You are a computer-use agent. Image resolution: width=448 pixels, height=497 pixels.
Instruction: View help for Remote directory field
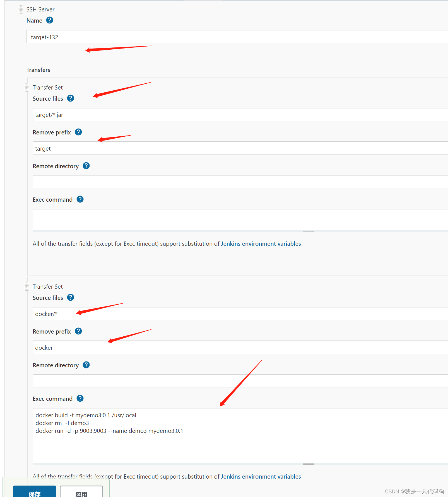(86, 166)
